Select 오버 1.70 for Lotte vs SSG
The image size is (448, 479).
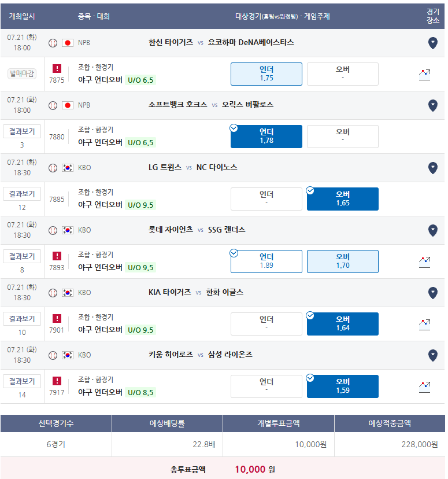click(x=343, y=261)
